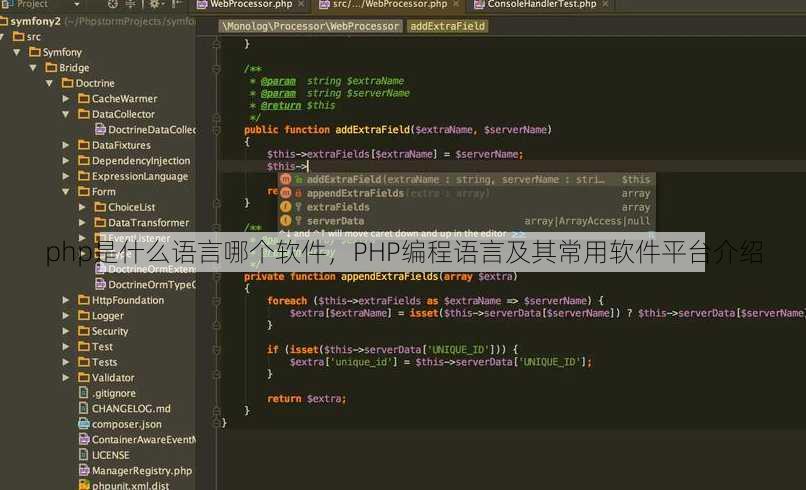Expand the ChoiceList folder
The height and width of the screenshot is (490, 806).
point(82,207)
